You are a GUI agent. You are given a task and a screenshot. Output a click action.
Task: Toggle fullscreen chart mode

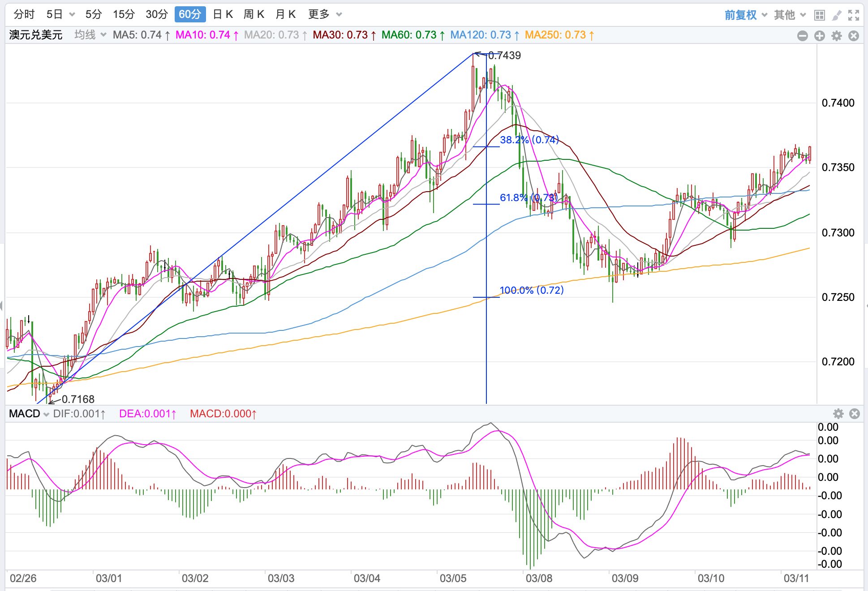point(854,16)
